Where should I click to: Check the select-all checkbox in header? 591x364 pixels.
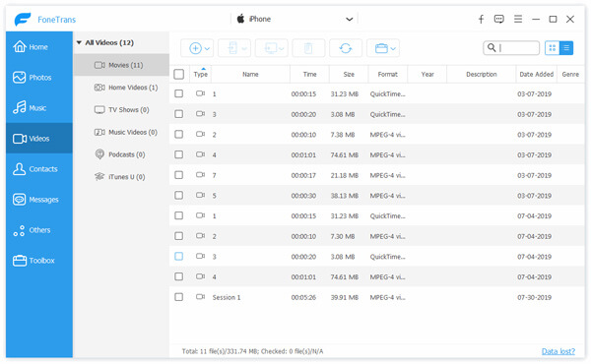tap(179, 74)
